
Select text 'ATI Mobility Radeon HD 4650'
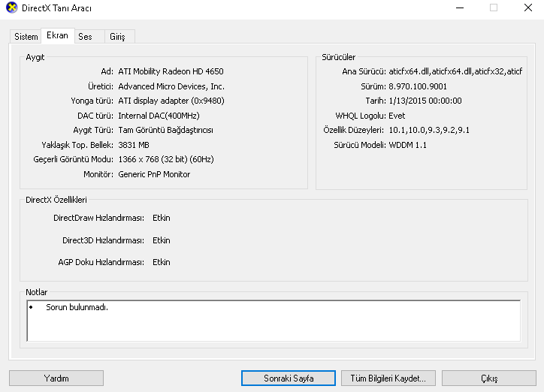coord(171,71)
